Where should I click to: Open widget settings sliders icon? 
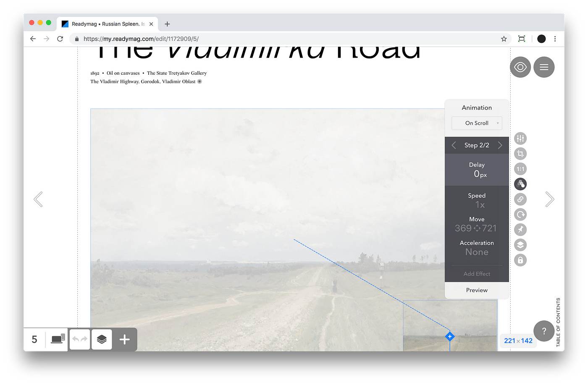click(520, 139)
